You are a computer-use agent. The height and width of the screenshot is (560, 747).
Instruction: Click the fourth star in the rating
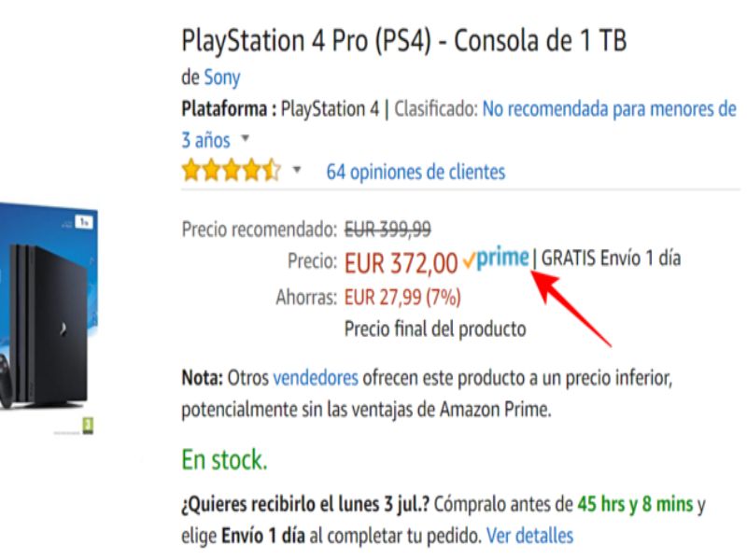pyautogui.click(x=250, y=170)
